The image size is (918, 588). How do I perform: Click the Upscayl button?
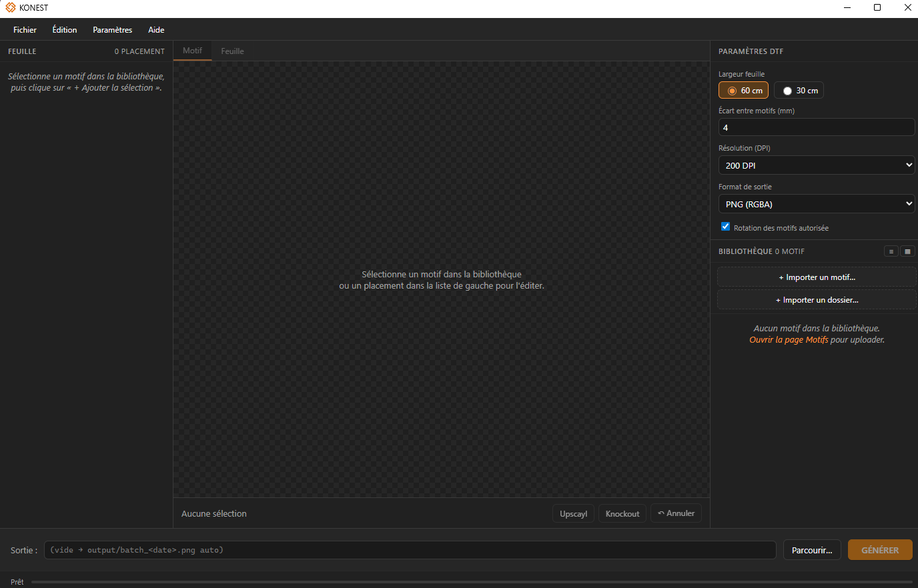click(574, 514)
